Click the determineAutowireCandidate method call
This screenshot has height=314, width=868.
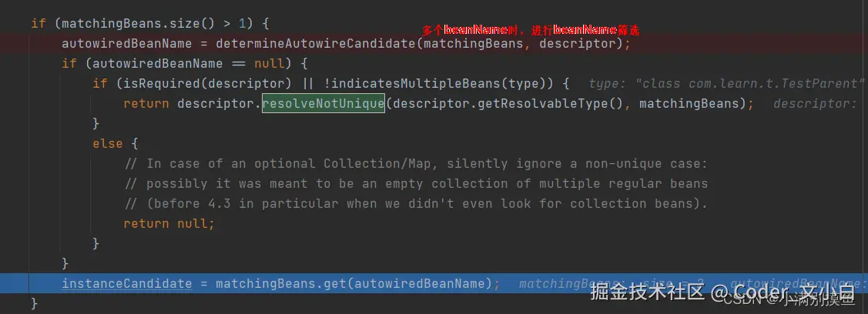tap(316, 44)
